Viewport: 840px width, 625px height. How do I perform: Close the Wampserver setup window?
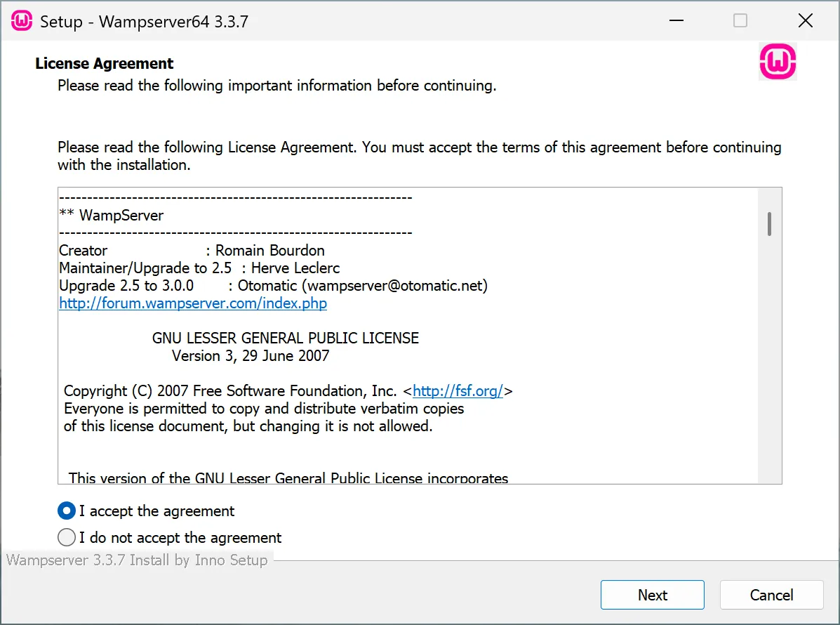click(805, 21)
